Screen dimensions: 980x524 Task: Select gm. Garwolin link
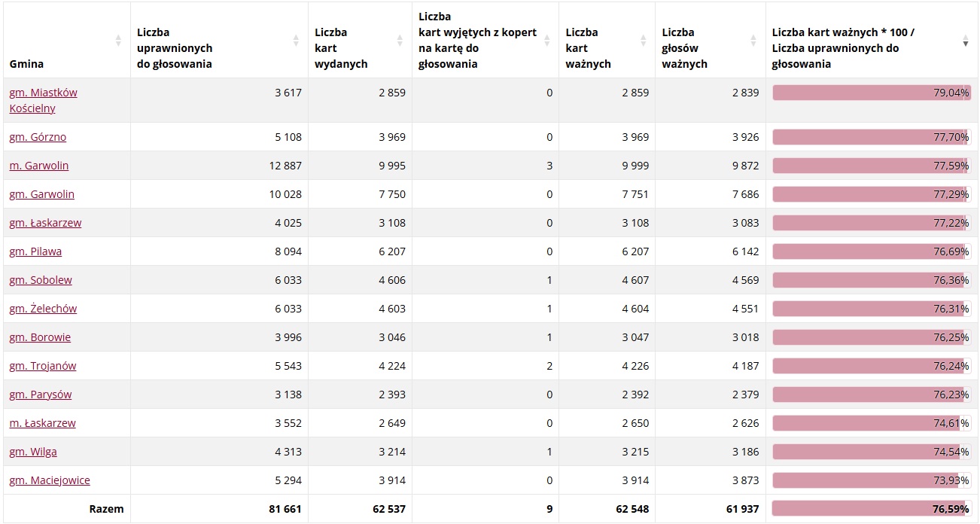[41, 194]
